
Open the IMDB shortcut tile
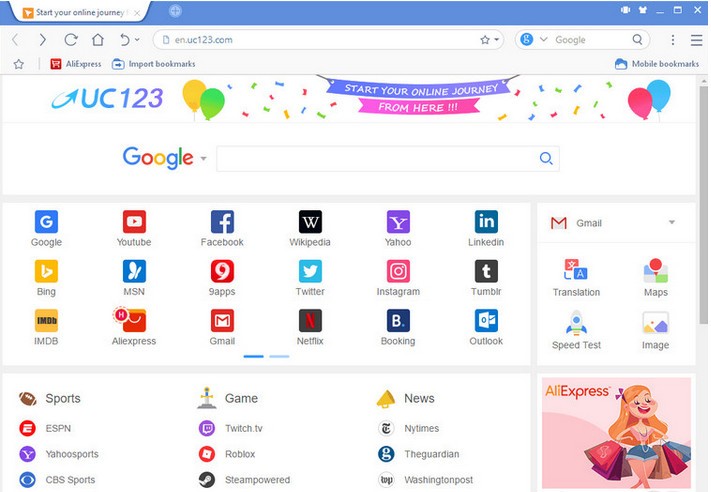coord(46,327)
